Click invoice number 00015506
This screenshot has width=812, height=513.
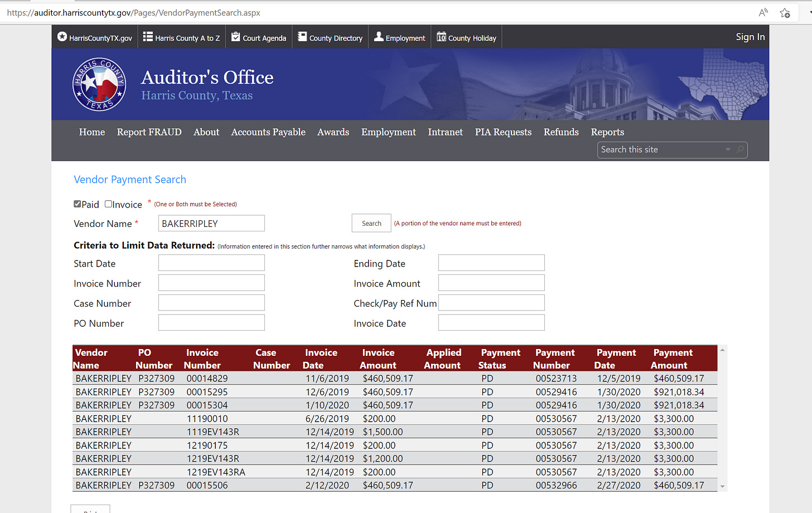coord(207,486)
